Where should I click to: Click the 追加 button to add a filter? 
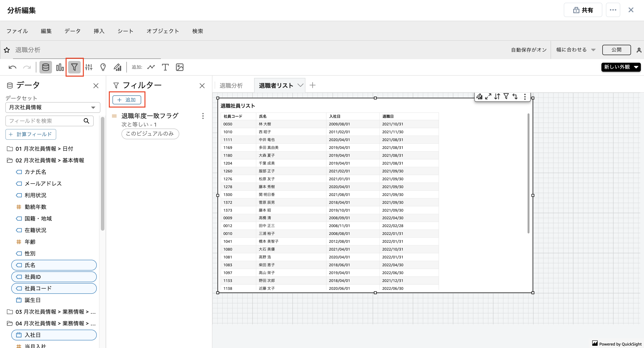coord(127,99)
